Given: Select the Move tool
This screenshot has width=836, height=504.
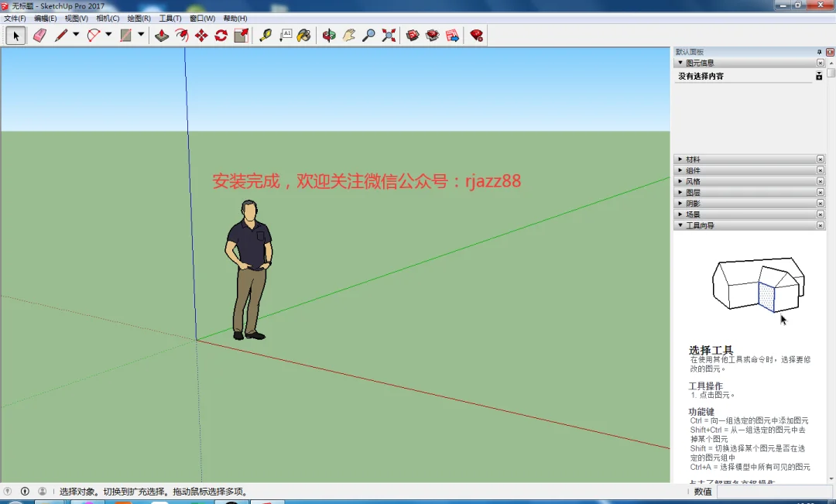Looking at the screenshot, I should point(201,36).
